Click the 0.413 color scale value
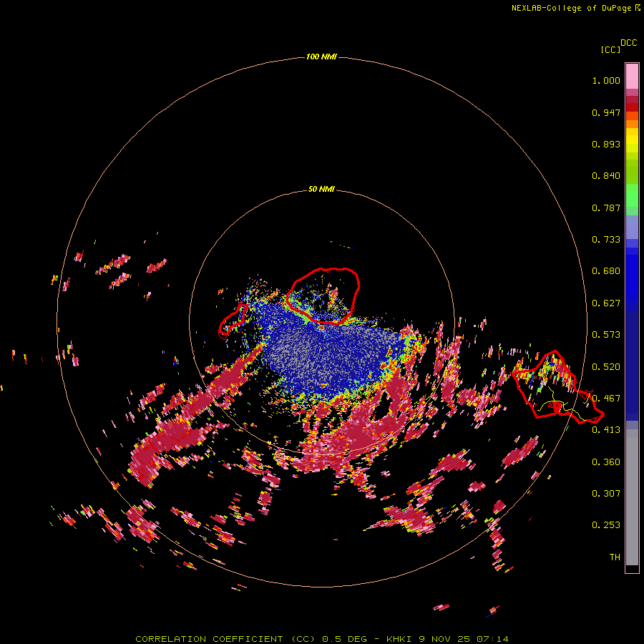Image resolution: width=644 pixels, height=644 pixels. [x=606, y=430]
